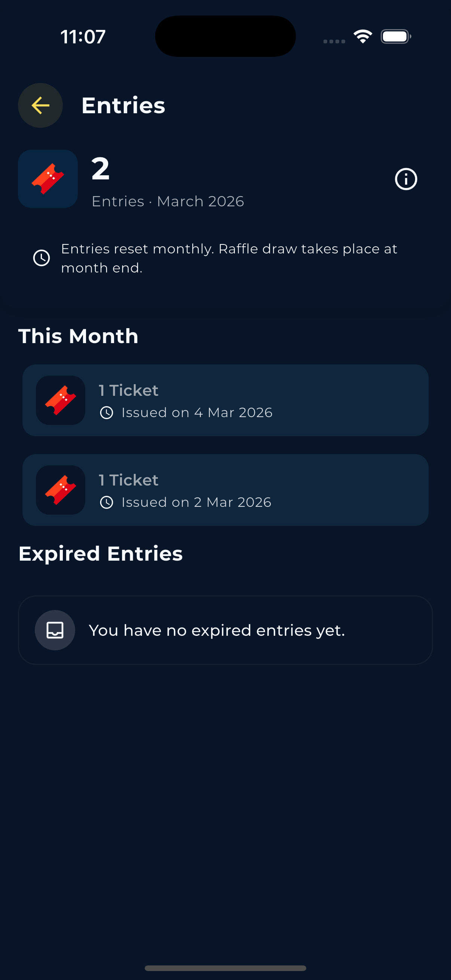Tap the Entries · March 2026 label
The image size is (451, 980).
click(168, 201)
